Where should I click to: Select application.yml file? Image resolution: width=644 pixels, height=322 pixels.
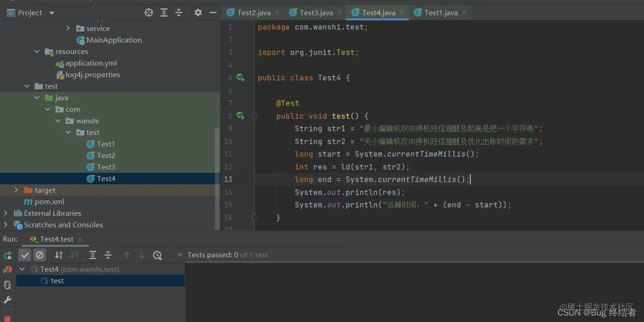[x=91, y=63]
